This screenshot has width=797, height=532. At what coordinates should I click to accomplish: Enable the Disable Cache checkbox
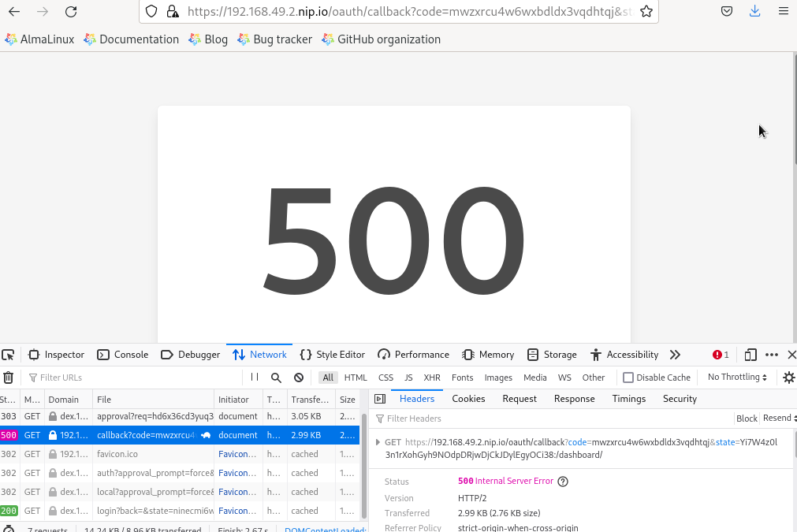point(628,378)
